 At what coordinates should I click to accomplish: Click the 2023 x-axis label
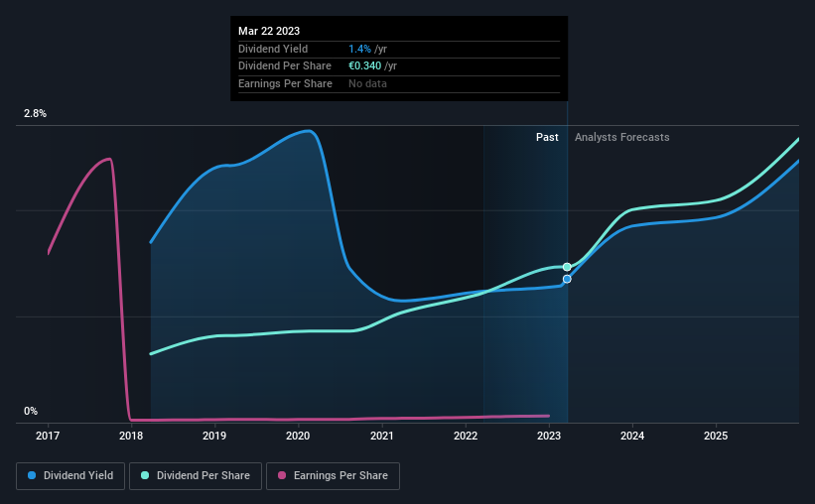tap(549, 436)
